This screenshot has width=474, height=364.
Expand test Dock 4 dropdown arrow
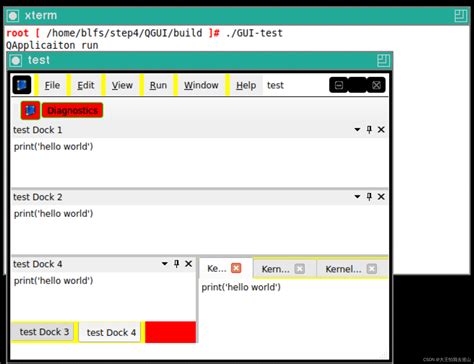coord(165,264)
